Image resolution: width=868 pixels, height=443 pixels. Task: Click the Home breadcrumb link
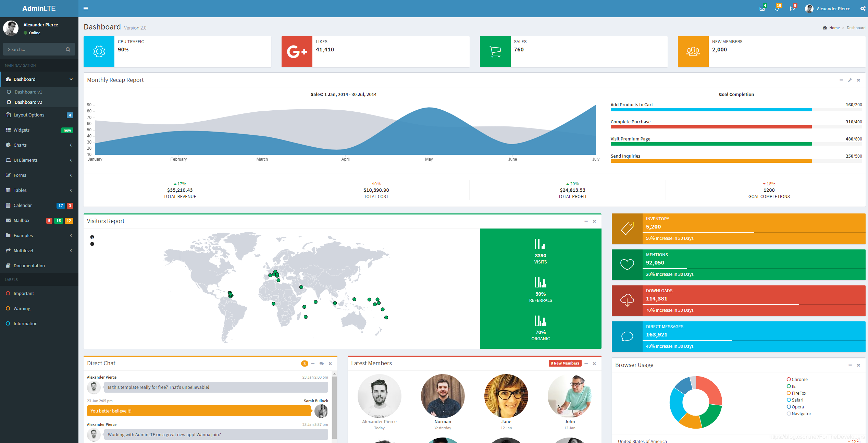click(834, 28)
